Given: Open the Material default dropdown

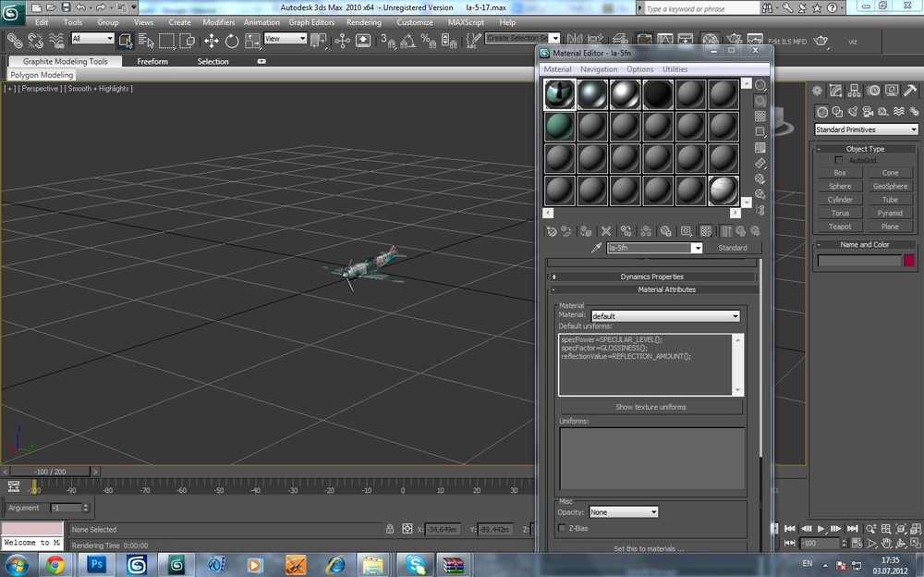Looking at the screenshot, I should tap(665, 316).
